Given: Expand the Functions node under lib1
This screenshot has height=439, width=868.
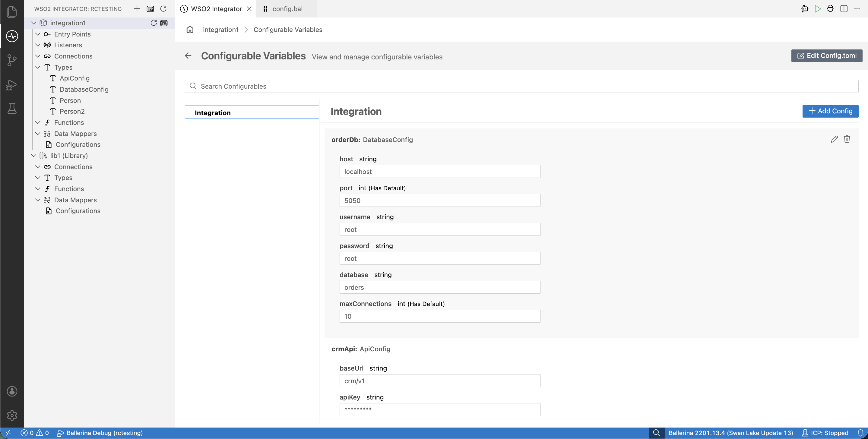Looking at the screenshot, I should (38, 189).
